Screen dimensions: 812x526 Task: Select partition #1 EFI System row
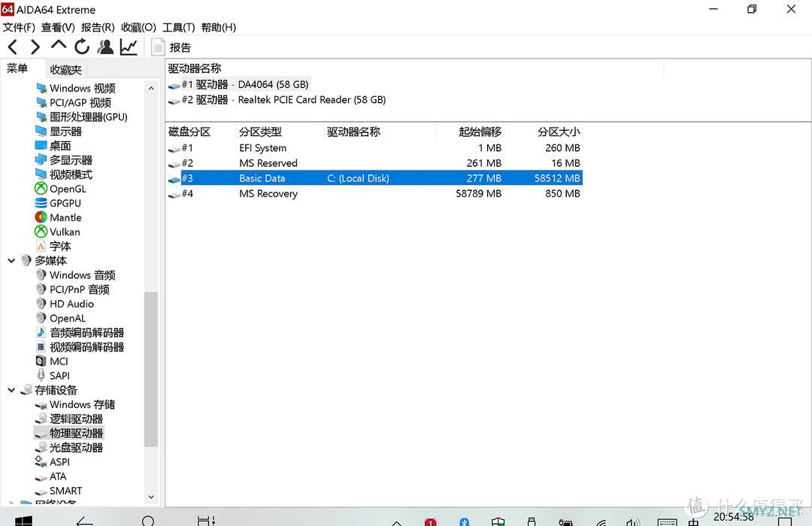(374, 148)
